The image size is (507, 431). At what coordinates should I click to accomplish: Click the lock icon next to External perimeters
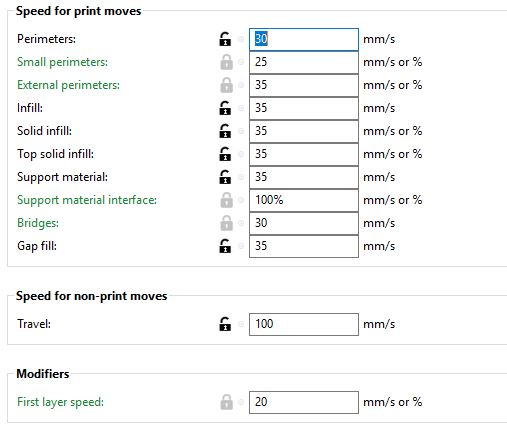point(226,85)
